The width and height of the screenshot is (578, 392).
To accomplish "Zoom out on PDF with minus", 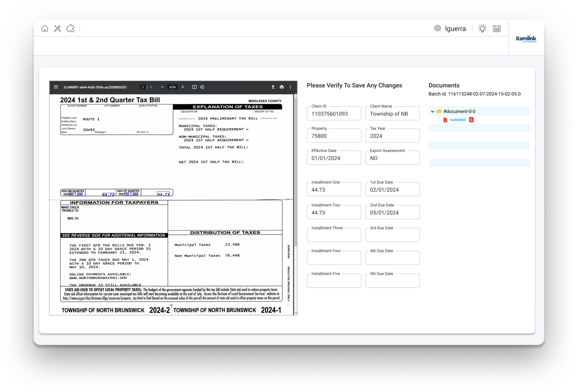I will point(162,87).
